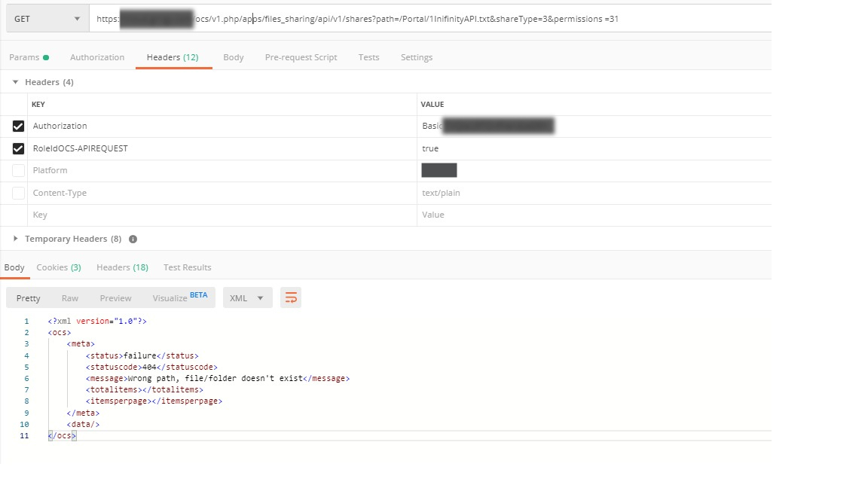This screenshot has width=868, height=488.
Task: Open the Pretty view of the response
Action: (x=28, y=297)
